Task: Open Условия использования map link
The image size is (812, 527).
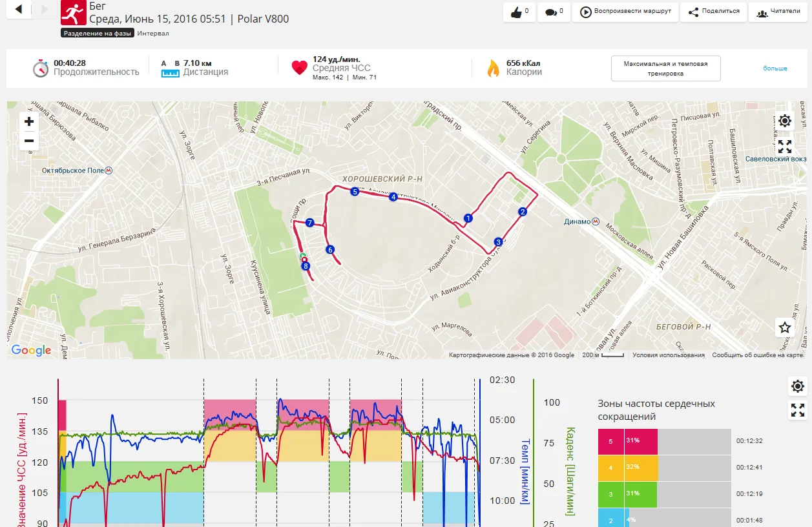Action: 668,355
